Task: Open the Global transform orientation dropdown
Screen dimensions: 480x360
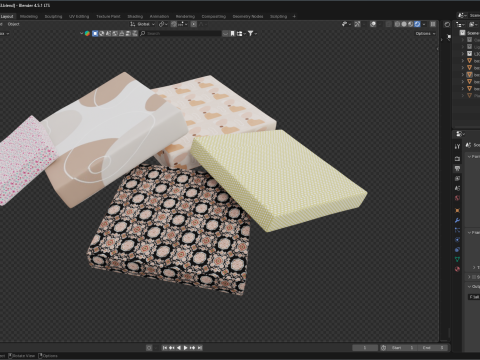Action: (142, 24)
